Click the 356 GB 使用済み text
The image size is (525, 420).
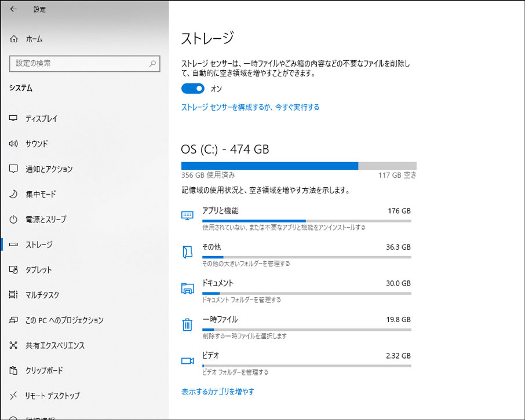[208, 175]
